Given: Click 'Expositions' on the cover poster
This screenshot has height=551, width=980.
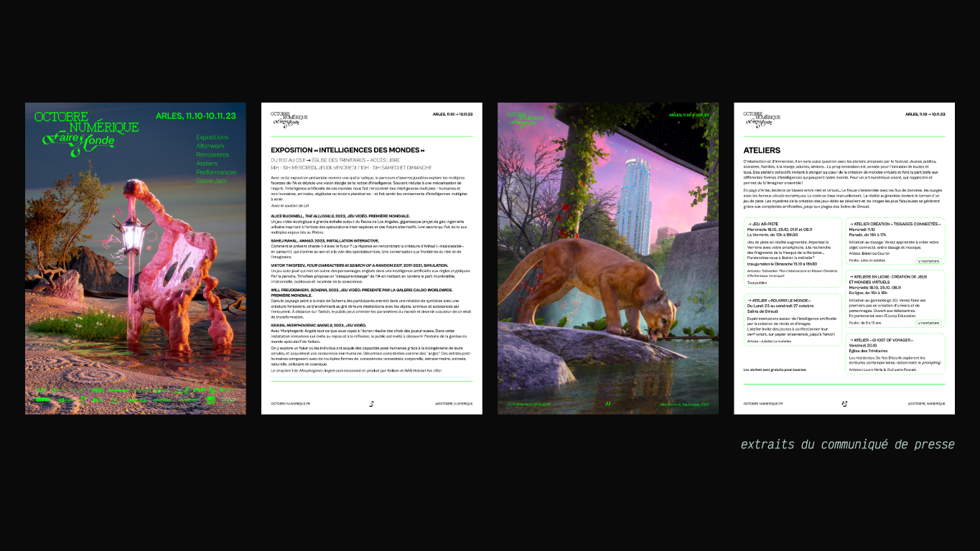Looking at the screenshot, I should (213, 137).
